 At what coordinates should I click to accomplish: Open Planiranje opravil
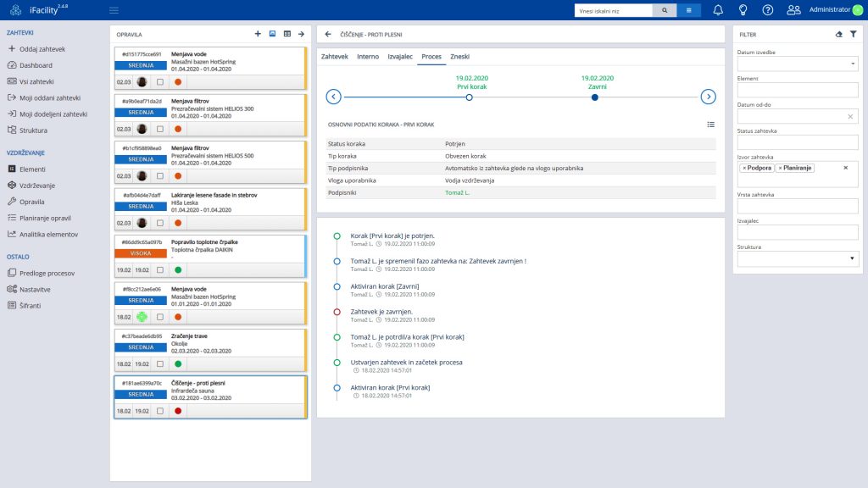[x=45, y=218]
